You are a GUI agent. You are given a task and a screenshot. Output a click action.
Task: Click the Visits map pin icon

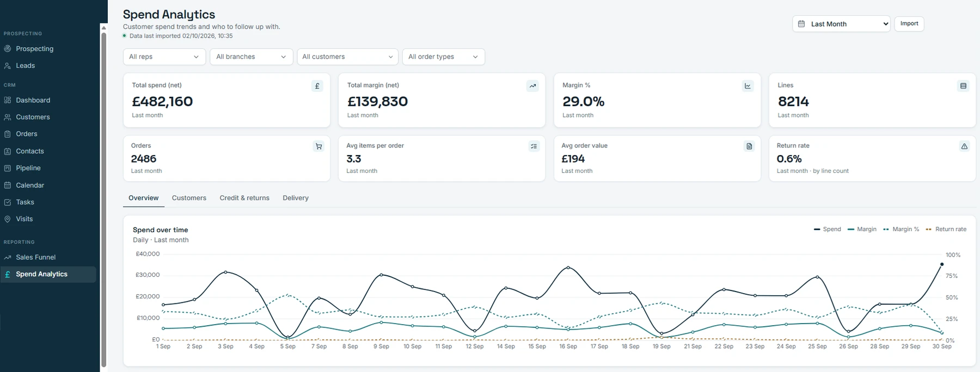[8, 219]
